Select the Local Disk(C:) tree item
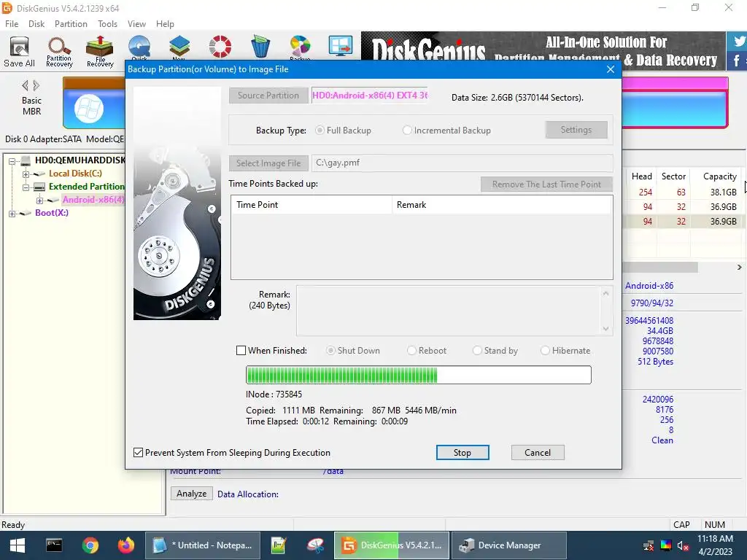Image resolution: width=747 pixels, height=560 pixels. tap(75, 174)
